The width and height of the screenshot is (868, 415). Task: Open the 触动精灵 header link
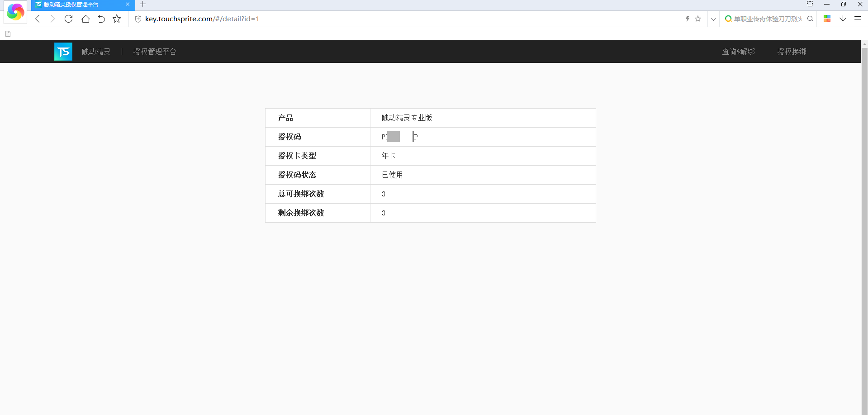coord(96,52)
